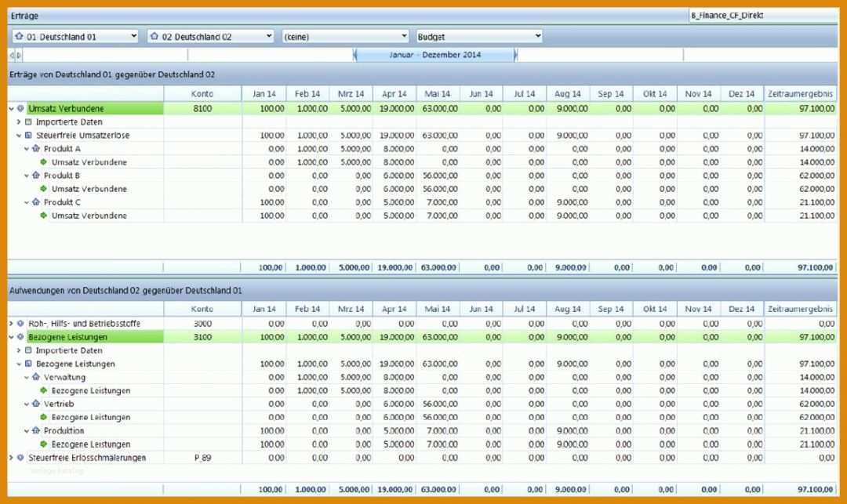Viewport: 847px width, 504px height.
Task: Collapse the Verwaltung node
Action: tap(27, 377)
